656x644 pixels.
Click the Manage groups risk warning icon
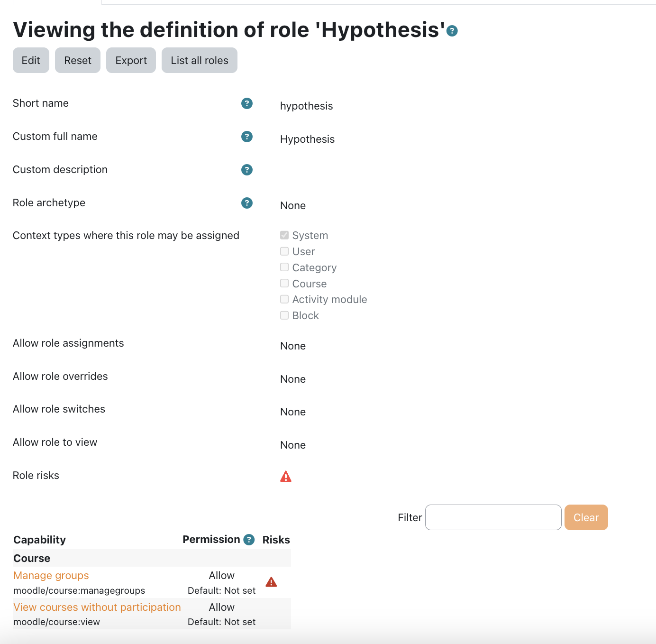click(271, 582)
